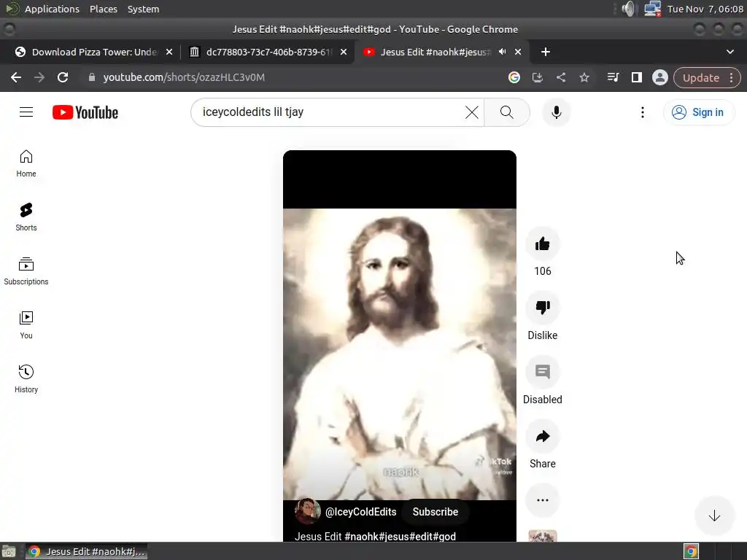Click Chrome icon in bottom-right panel
Image resolution: width=747 pixels, height=560 pixels.
(691, 551)
